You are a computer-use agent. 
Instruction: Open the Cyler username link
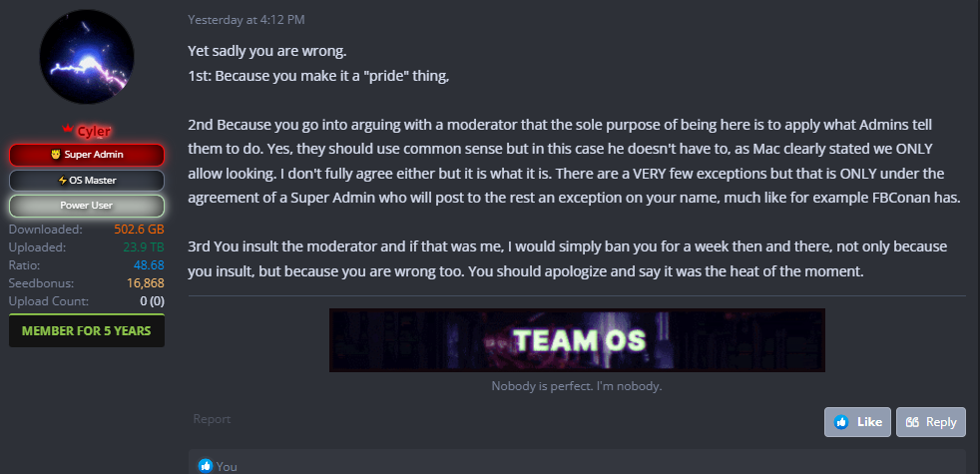(x=91, y=131)
